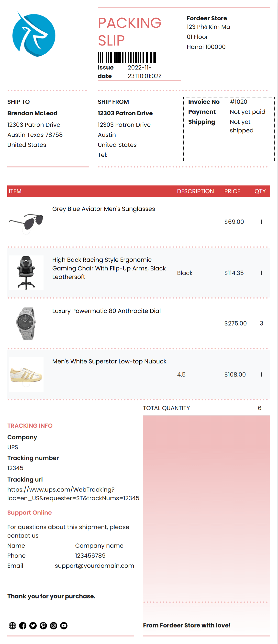Select the aviator sunglasses thumbnail
278x644 pixels.
tap(26, 222)
